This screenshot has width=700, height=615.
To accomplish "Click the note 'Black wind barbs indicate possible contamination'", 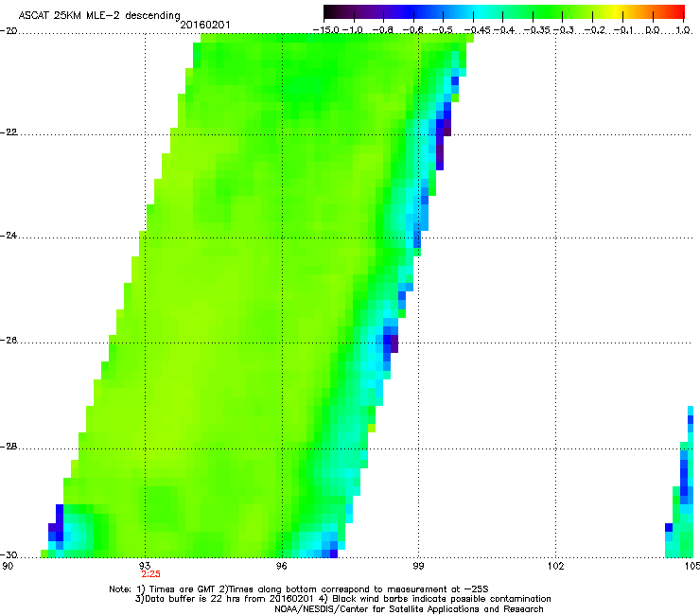I will pyautogui.click(x=442, y=599).
